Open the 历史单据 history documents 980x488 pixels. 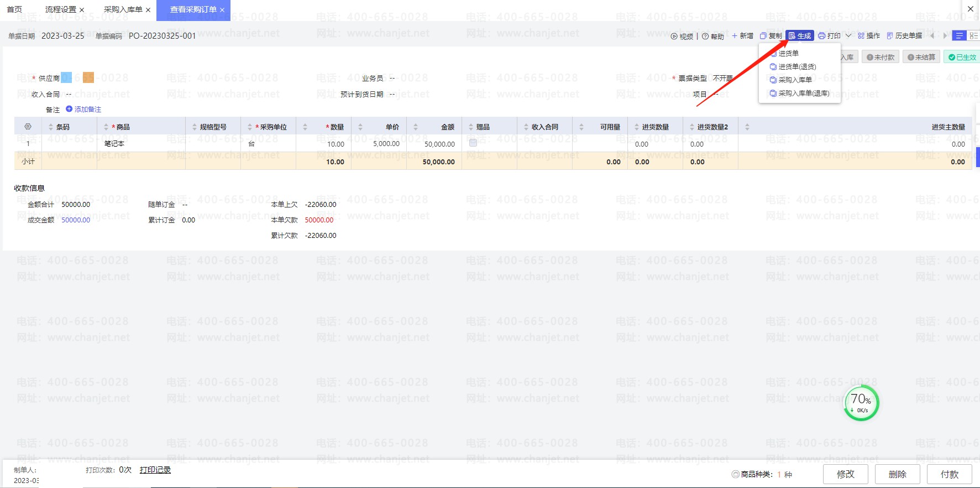point(904,36)
